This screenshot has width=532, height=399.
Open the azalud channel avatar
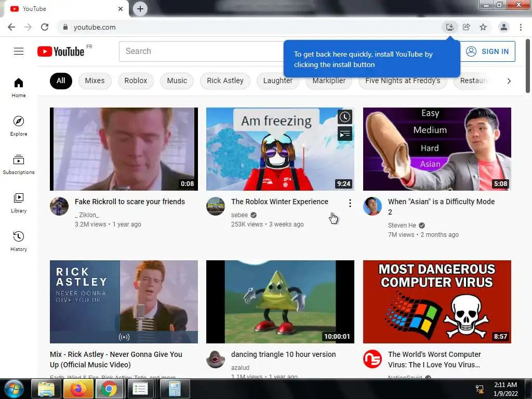216,359
